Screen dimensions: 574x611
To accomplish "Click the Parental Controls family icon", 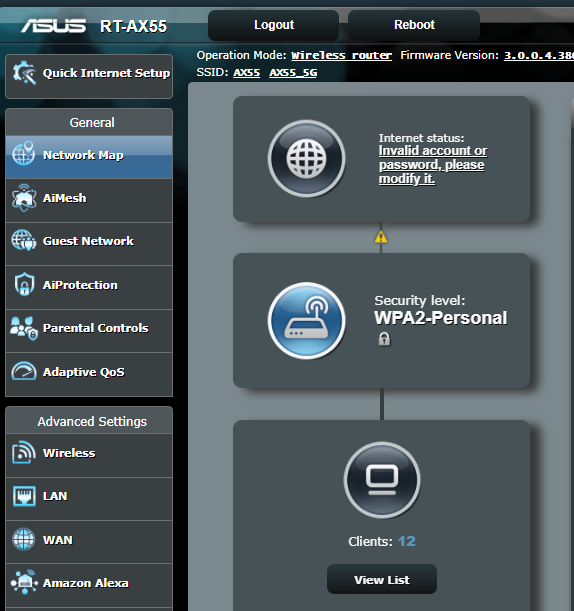I will pos(24,328).
